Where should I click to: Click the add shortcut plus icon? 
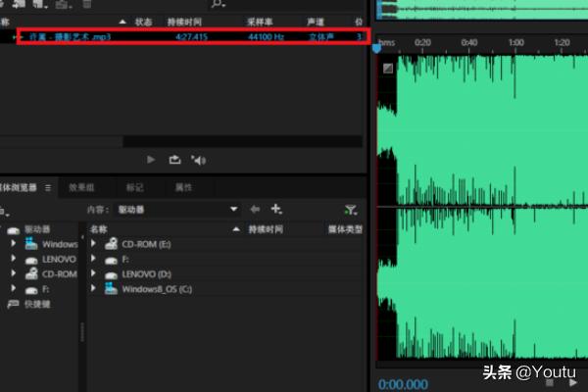pos(276,209)
